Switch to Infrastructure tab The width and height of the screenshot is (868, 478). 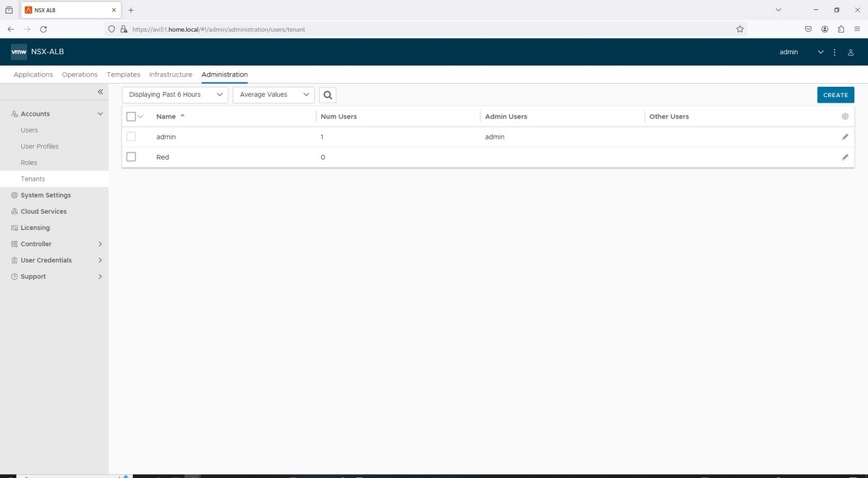coord(171,74)
